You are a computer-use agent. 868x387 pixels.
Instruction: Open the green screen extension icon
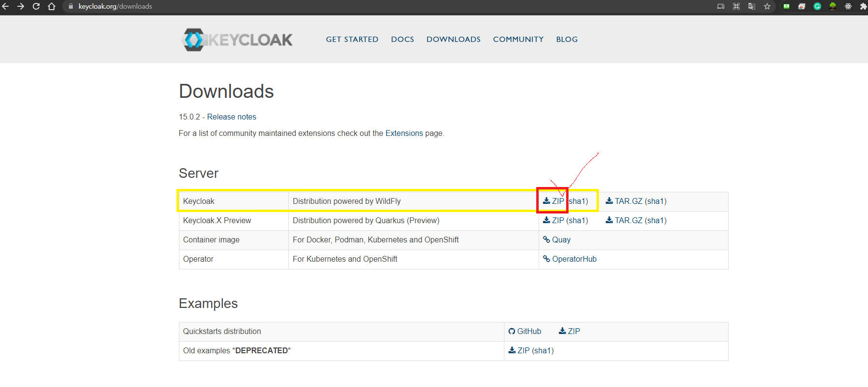pos(787,6)
